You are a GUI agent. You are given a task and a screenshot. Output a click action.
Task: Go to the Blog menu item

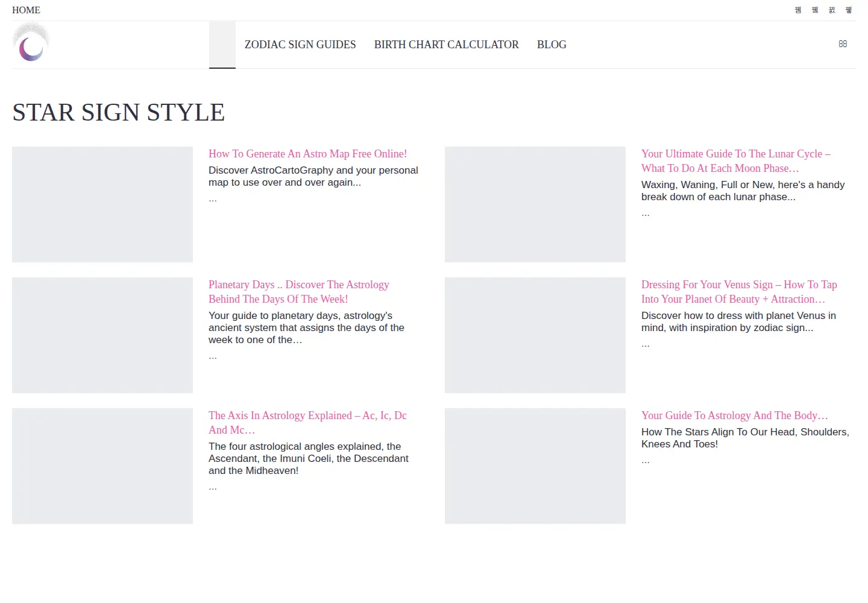pos(552,45)
